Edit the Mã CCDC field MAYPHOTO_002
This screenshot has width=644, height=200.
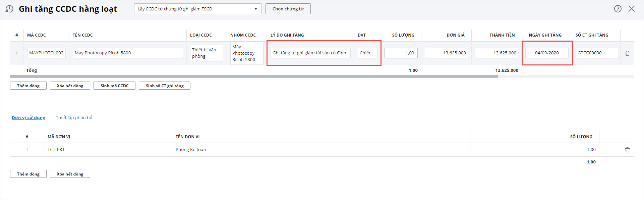[x=46, y=53]
